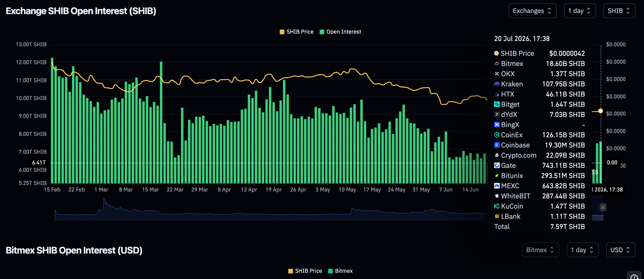
Task: Click the range slider pause handle
Action: coord(603,207)
